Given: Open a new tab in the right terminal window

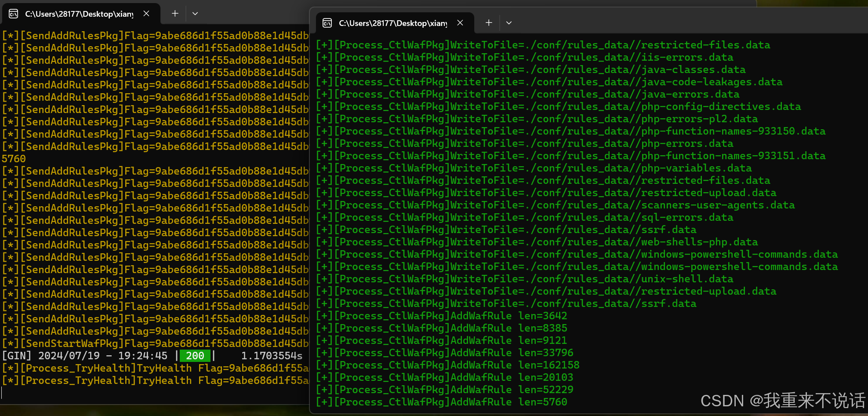Looking at the screenshot, I should click(x=489, y=23).
